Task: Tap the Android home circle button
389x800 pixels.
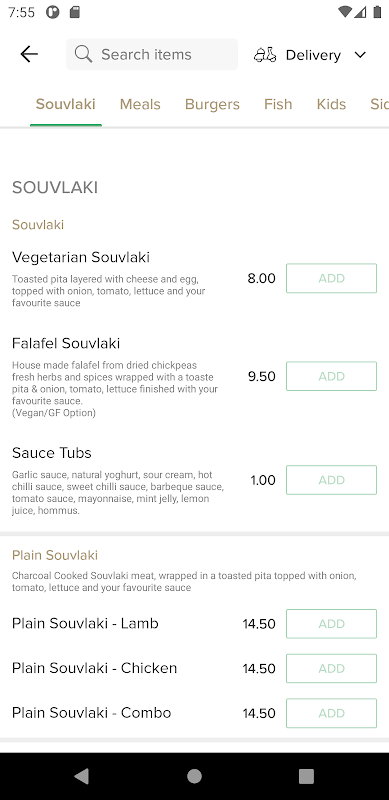Action: [x=194, y=776]
